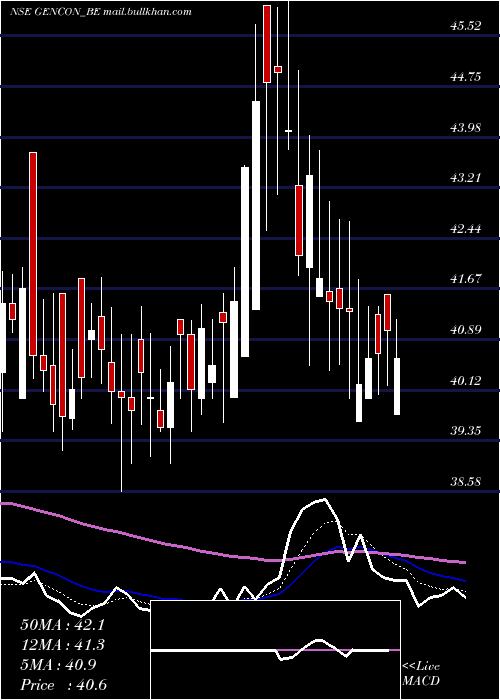Click the 38.58 price axis label

pyautogui.click(x=466, y=481)
